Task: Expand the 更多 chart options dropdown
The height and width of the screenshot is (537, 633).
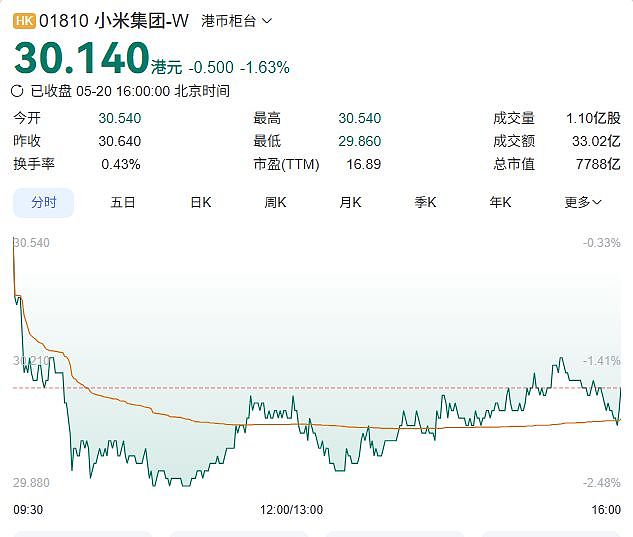Action: (583, 202)
